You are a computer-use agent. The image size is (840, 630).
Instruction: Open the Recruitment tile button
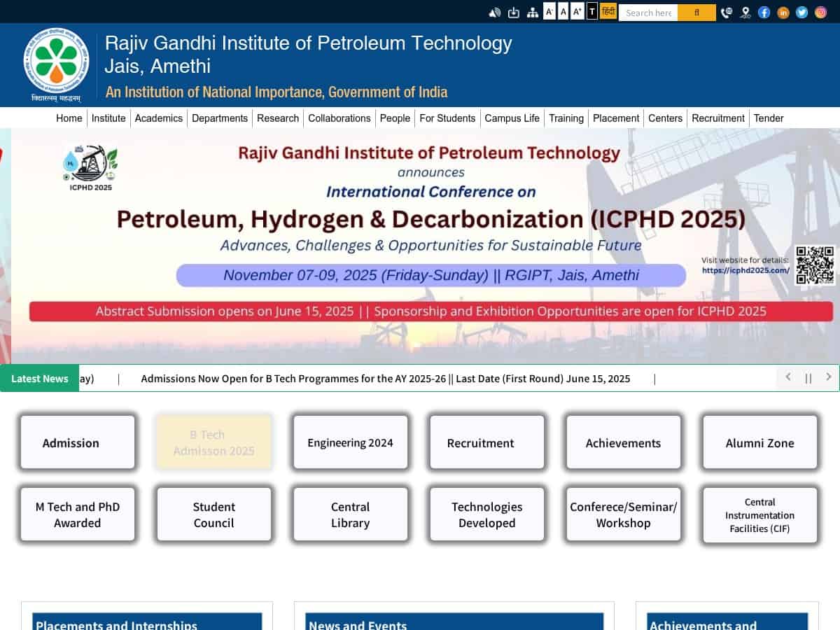487,442
